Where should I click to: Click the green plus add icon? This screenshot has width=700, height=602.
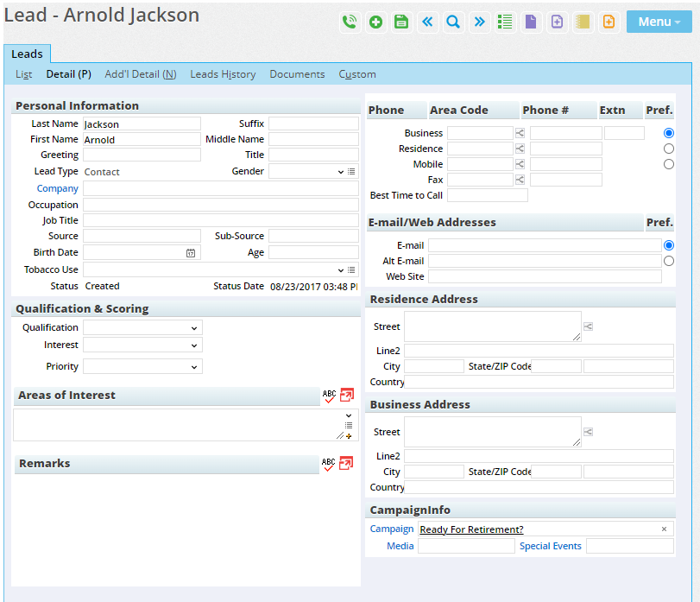tap(375, 22)
